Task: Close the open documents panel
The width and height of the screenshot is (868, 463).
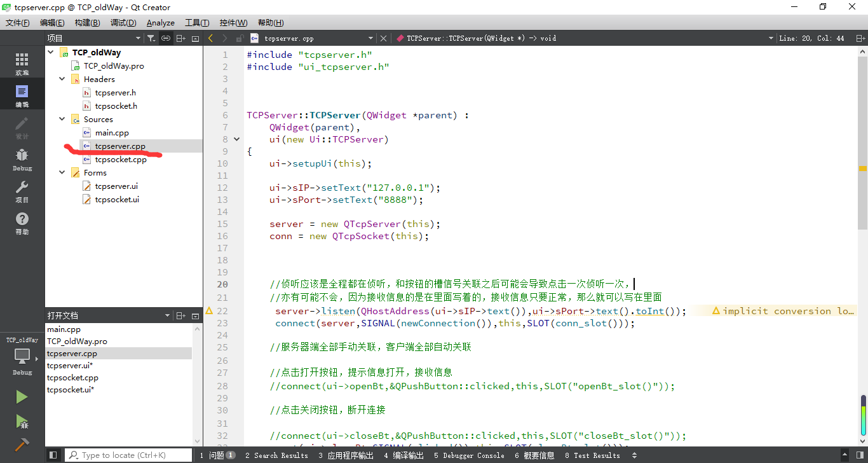Action: pyautogui.click(x=195, y=315)
